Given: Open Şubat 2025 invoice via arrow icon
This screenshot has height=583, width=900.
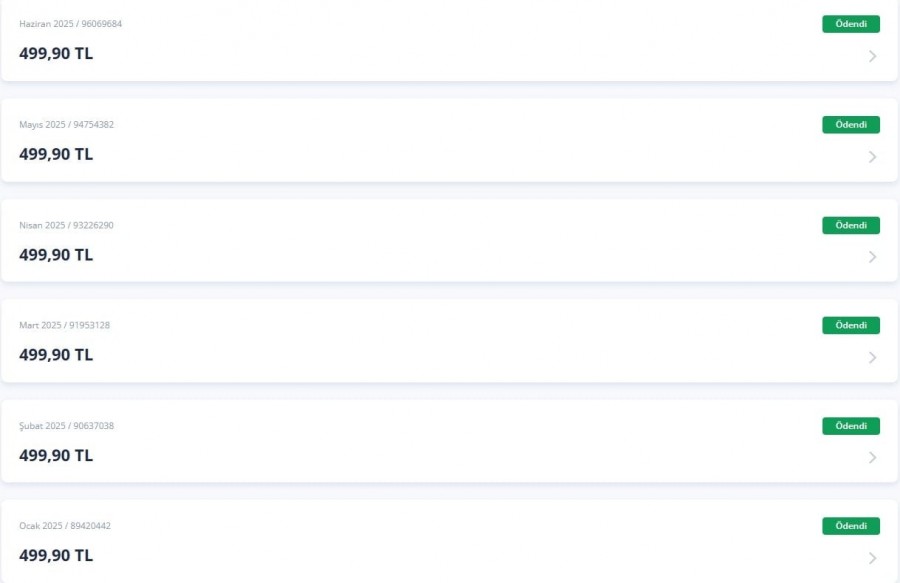Looking at the screenshot, I should 872,457.
